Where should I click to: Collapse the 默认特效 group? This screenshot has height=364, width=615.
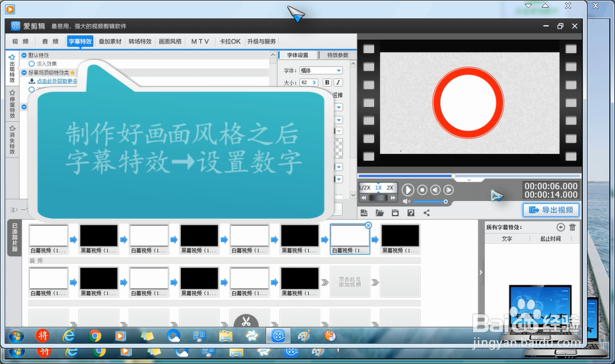point(24,55)
